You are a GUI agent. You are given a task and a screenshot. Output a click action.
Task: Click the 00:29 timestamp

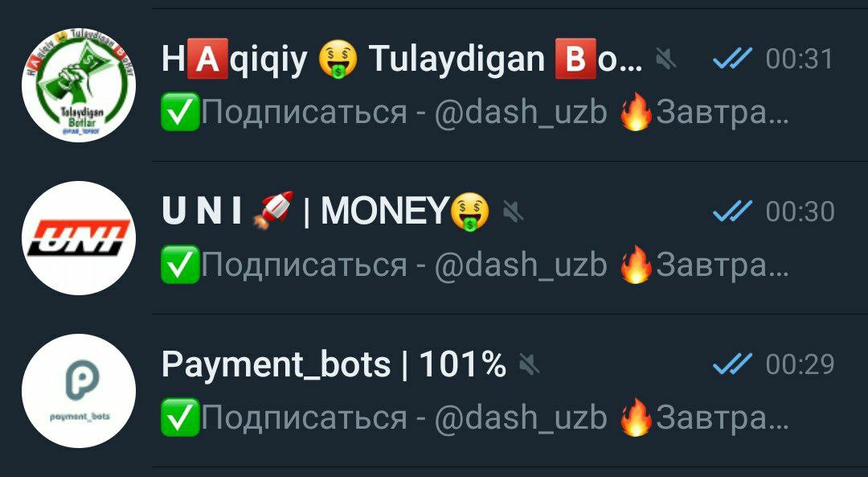coord(800,364)
